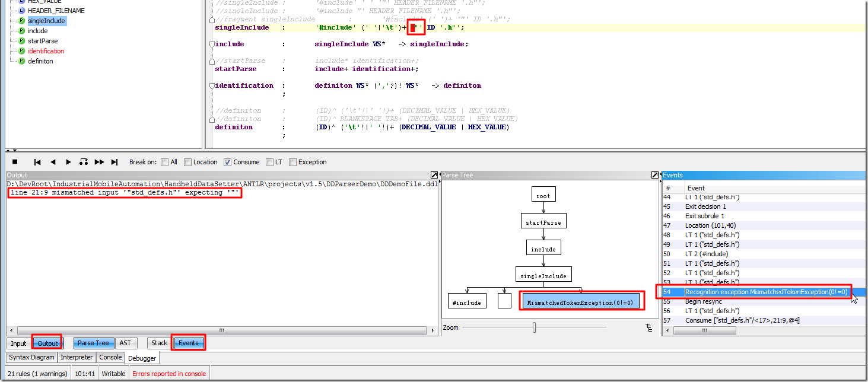Select the singleInclude rule in rules list

[x=46, y=21]
